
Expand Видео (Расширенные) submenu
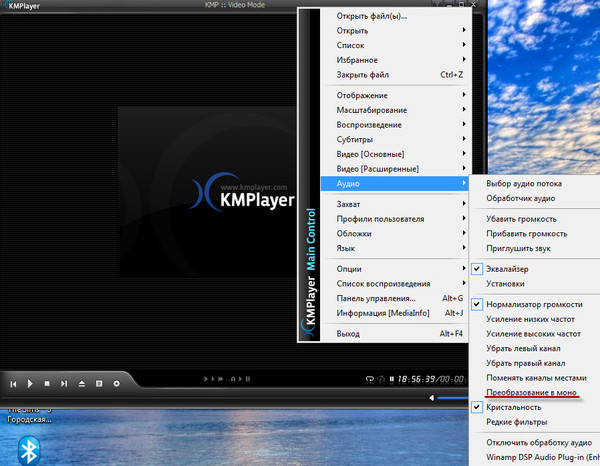395,169
